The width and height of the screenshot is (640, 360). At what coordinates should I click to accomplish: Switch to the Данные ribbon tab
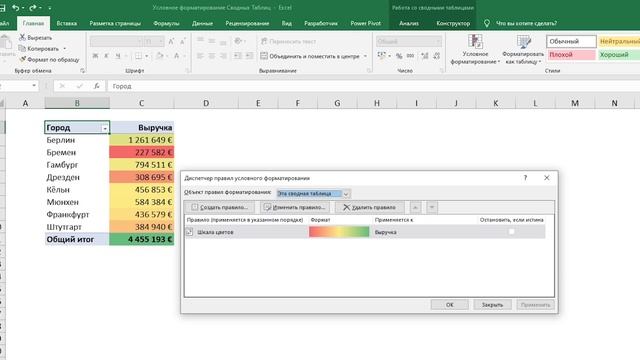coord(202,23)
